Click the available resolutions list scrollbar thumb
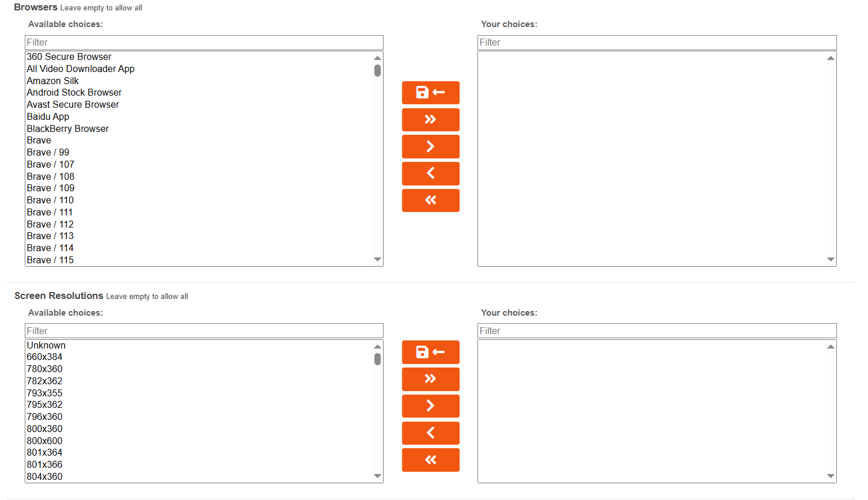Viewport: 868px width, 500px height. click(x=377, y=359)
